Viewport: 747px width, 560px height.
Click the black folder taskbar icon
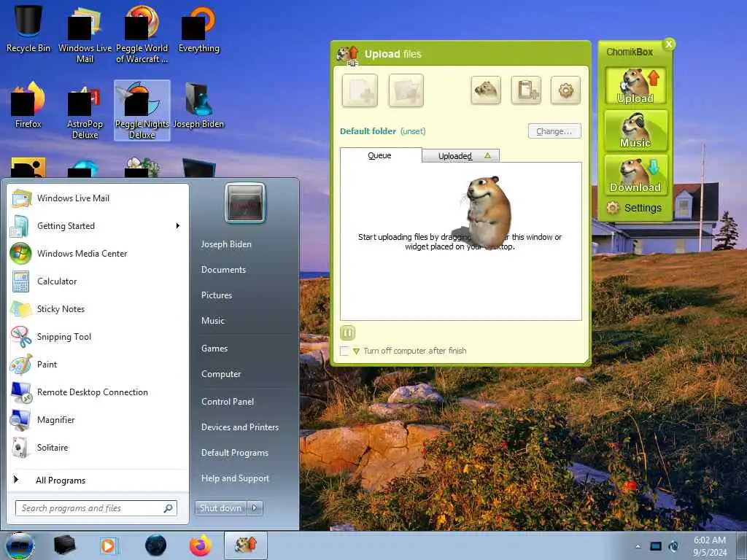tap(64, 545)
